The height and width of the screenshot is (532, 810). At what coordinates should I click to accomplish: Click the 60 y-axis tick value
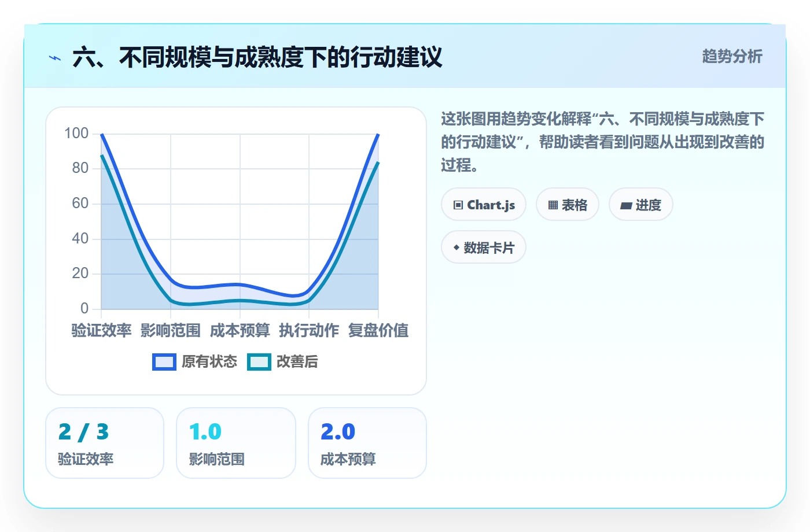tap(80, 203)
